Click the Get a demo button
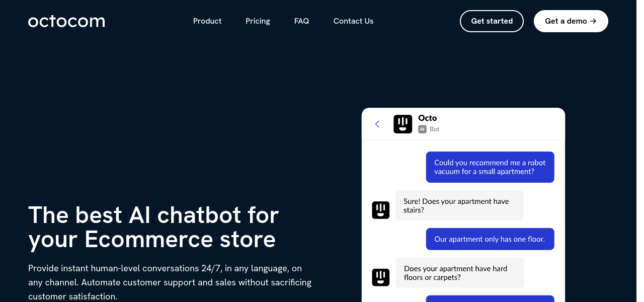This screenshot has width=644, height=302. click(x=571, y=21)
